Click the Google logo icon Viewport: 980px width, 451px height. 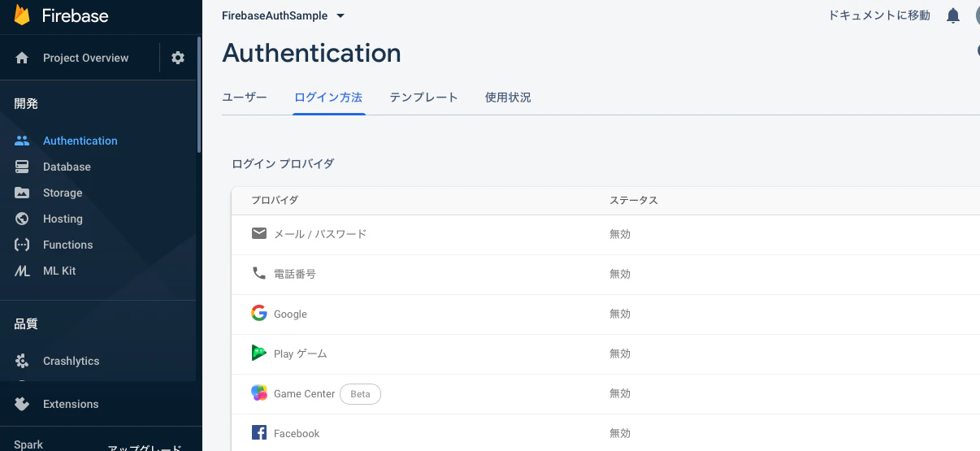coord(259,313)
